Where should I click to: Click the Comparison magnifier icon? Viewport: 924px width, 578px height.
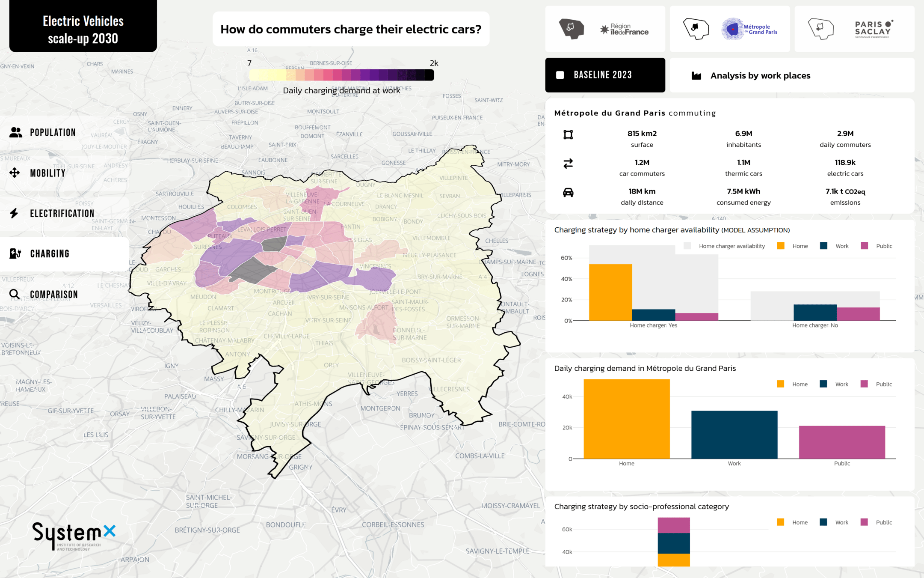15,294
